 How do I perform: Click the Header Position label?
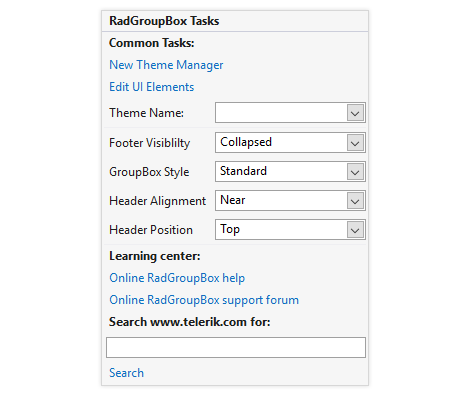click(151, 230)
